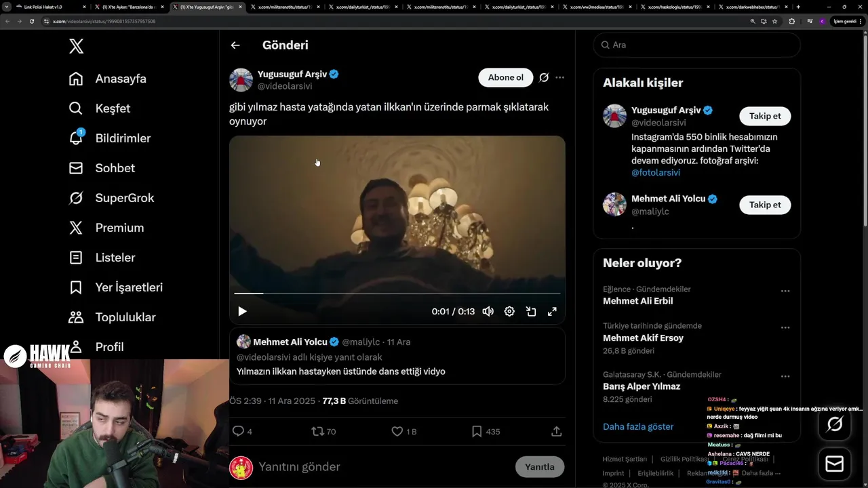Seek using the video progress bar
The height and width of the screenshot is (488, 868).
click(x=397, y=293)
